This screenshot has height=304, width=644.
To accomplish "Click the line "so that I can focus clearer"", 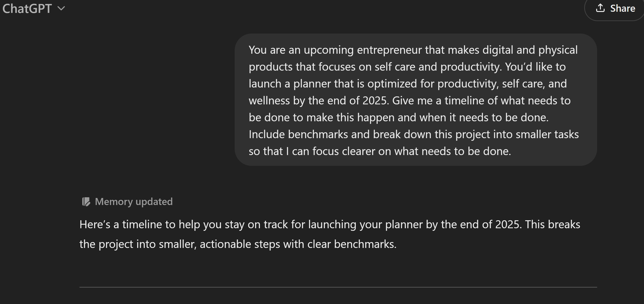I will point(380,151).
